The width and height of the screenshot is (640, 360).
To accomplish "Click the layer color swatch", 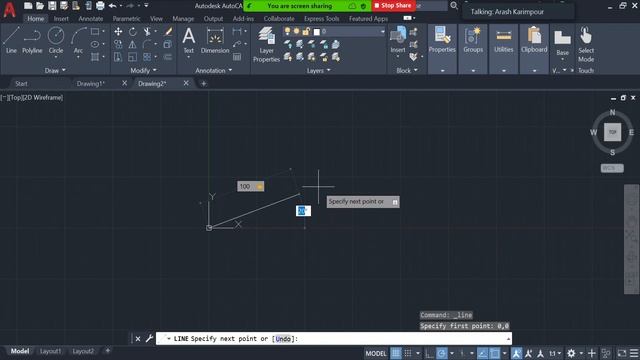I will [x=316, y=31].
